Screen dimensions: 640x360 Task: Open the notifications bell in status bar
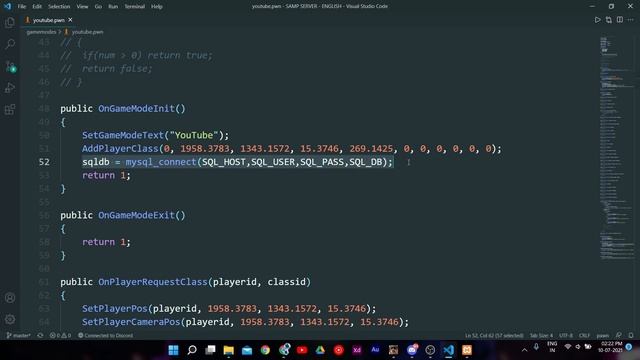(631, 336)
